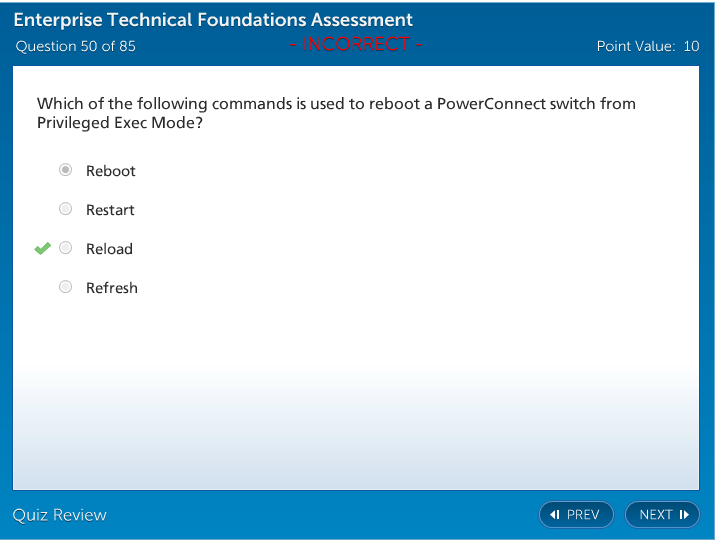Click the Enterprise Technical Foundations Assessment title

[x=213, y=20]
